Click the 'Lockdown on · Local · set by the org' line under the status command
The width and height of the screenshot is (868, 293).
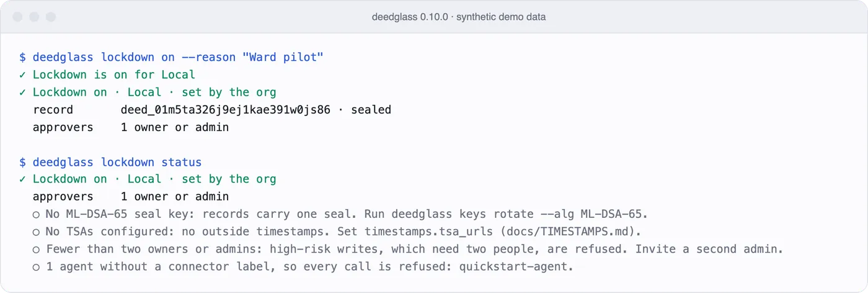click(154, 179)
